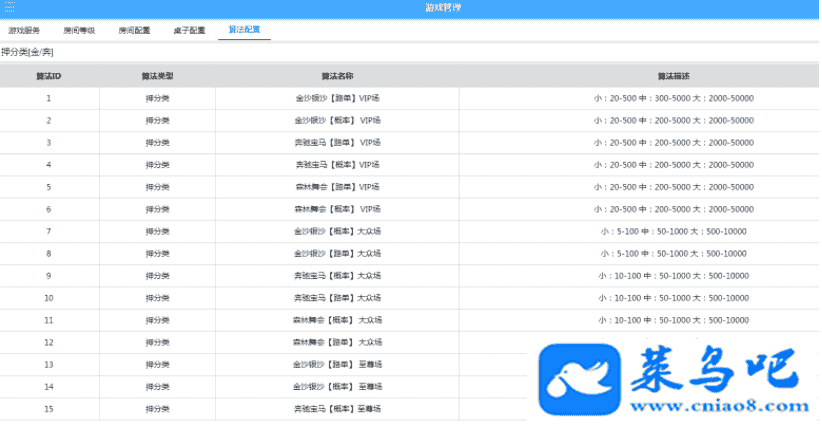Open the 房间配置 tab
This screenshot has height=427, width=822.
coord(134,30)
